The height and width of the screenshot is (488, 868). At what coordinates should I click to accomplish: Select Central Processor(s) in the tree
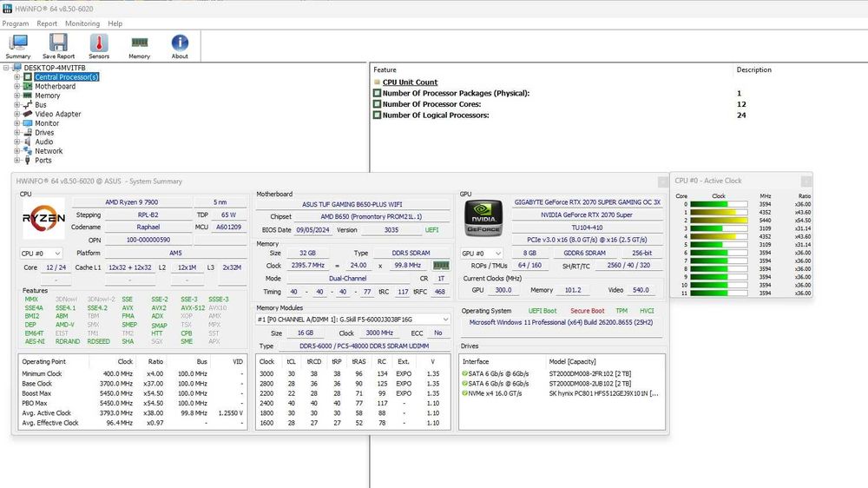(x=67, y=77)
